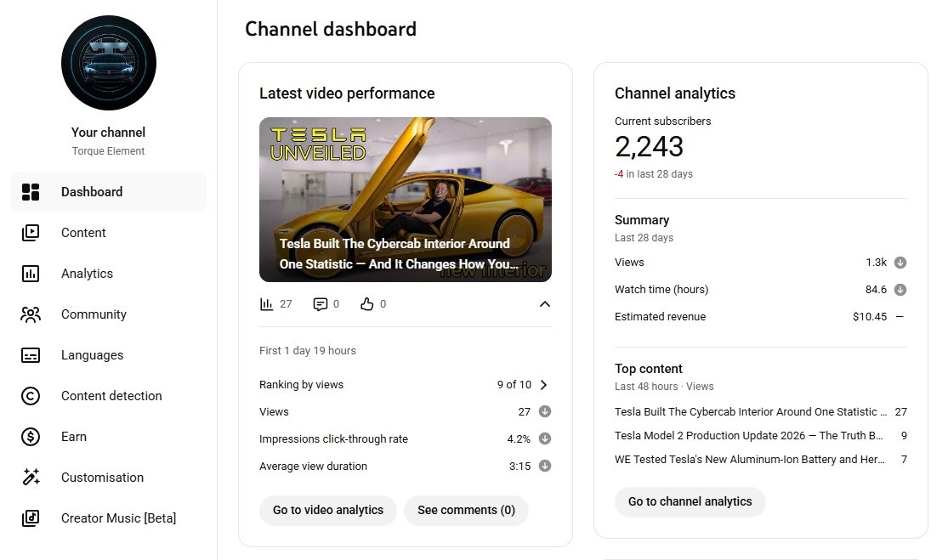Screen dimensions: 948x560
Task: Expand Ranking by views chevron arrow
Action: pos(544,385)
